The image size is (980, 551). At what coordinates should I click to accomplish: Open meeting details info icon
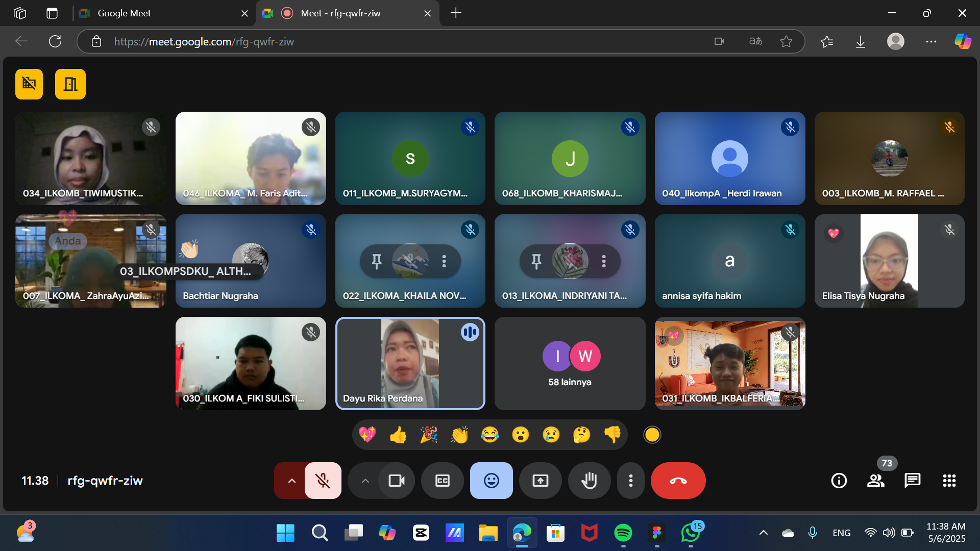click(839, 481)
